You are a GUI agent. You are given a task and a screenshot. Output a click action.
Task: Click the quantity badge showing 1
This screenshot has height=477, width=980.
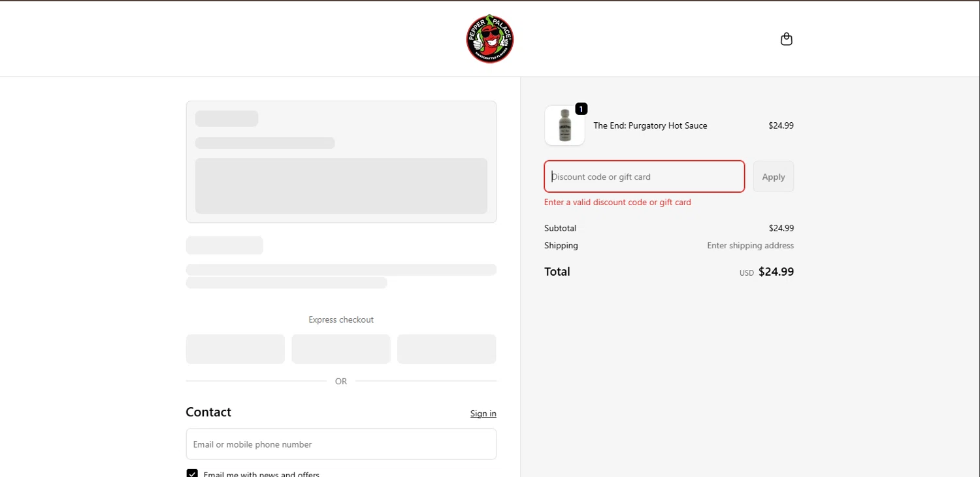tap(581, 109)
